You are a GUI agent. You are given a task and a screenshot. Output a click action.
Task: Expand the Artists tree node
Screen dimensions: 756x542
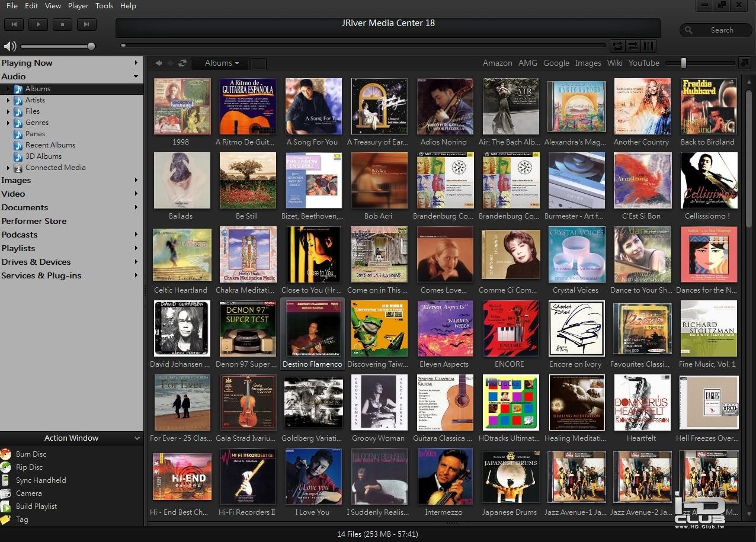(x=8, y=100)
